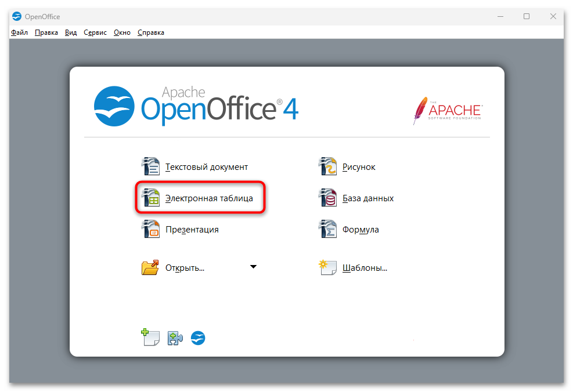
Task: Close the OpenOffice window
Action: (553, 16)
